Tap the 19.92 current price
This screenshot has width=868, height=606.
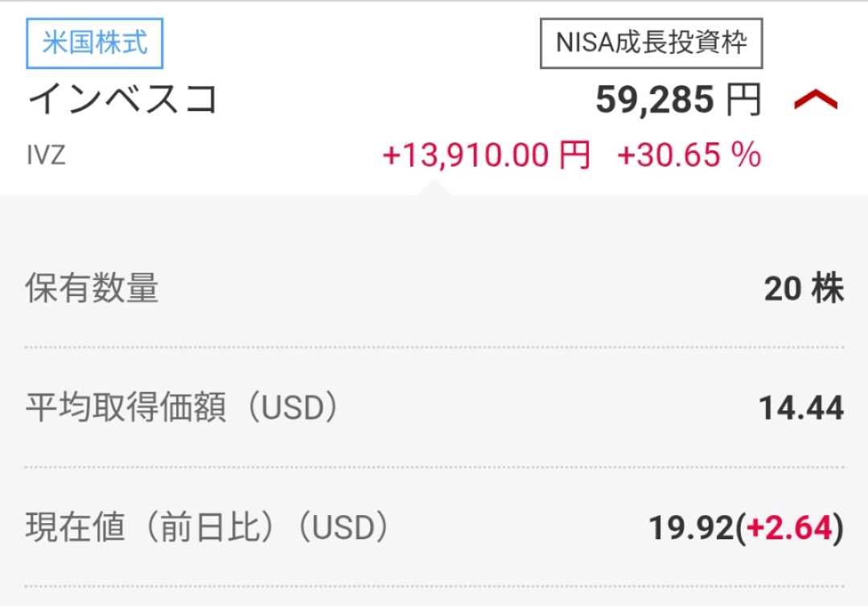click(x=690, y=529)
